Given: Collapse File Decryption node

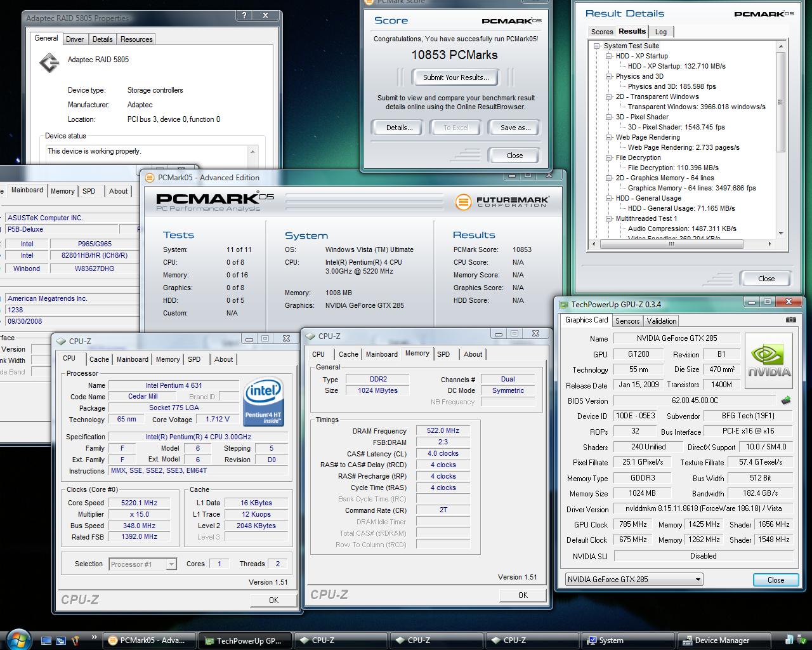Looking at the screenshot, I should click(609, 157).
